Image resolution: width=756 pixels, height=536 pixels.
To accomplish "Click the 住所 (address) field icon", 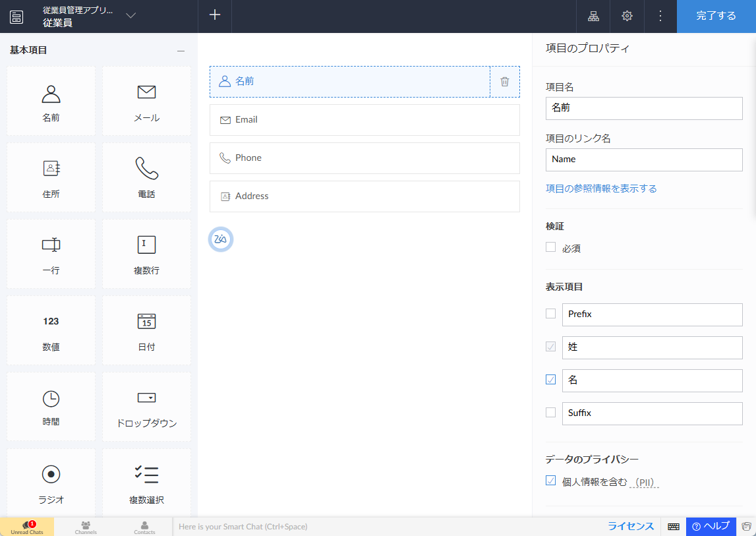I will (51, 169).
